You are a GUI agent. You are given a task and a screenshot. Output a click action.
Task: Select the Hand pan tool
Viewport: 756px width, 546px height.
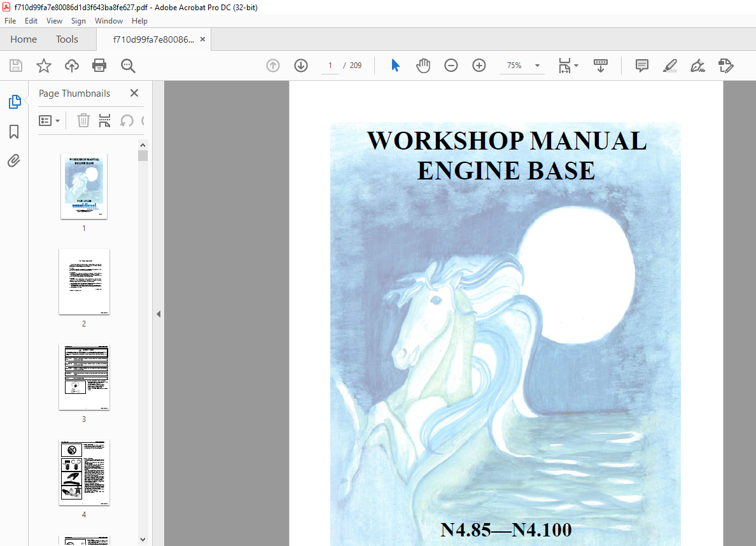click(423, 66)
